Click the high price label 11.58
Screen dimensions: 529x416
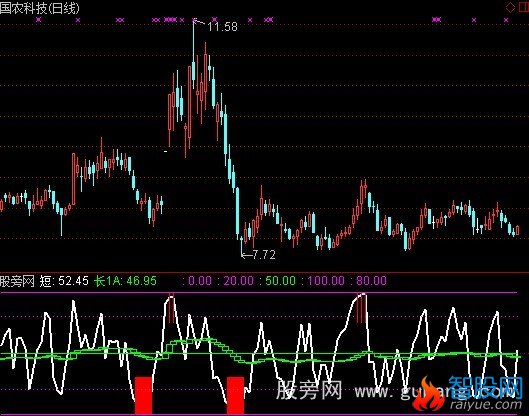[x=222, y=27]
